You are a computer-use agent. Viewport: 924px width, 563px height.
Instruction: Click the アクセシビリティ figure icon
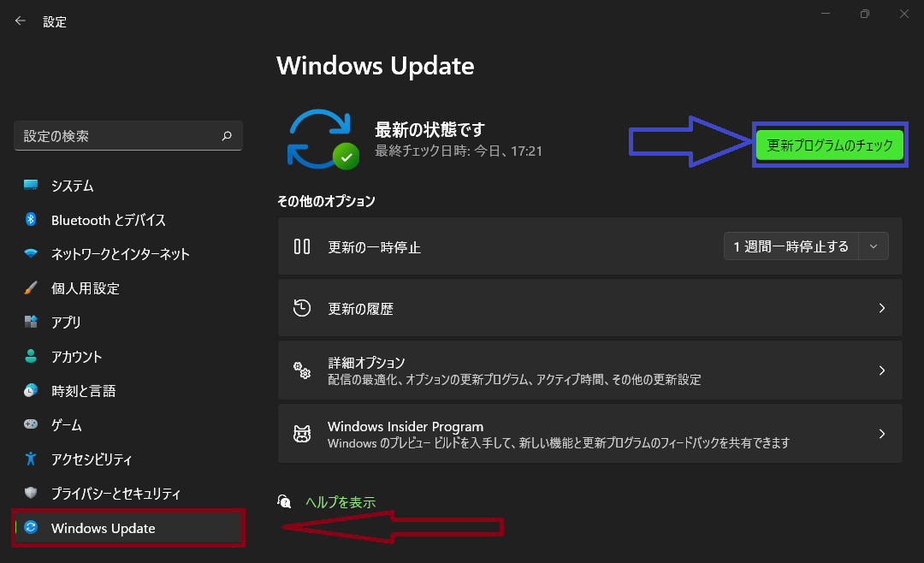pos(31,459)
